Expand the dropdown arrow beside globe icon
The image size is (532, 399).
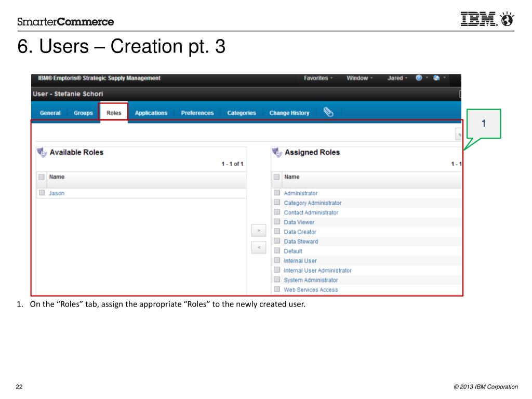pyautogui.click(x=445, y=78)
